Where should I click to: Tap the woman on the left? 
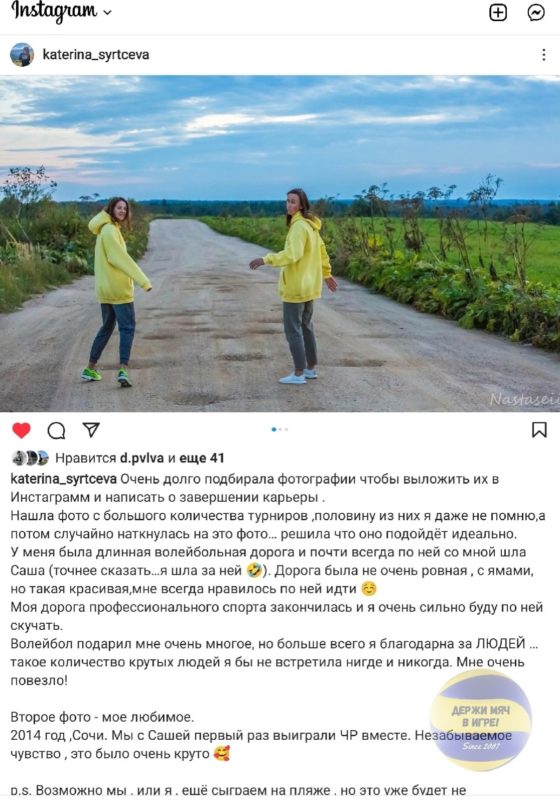pos(116,291)
